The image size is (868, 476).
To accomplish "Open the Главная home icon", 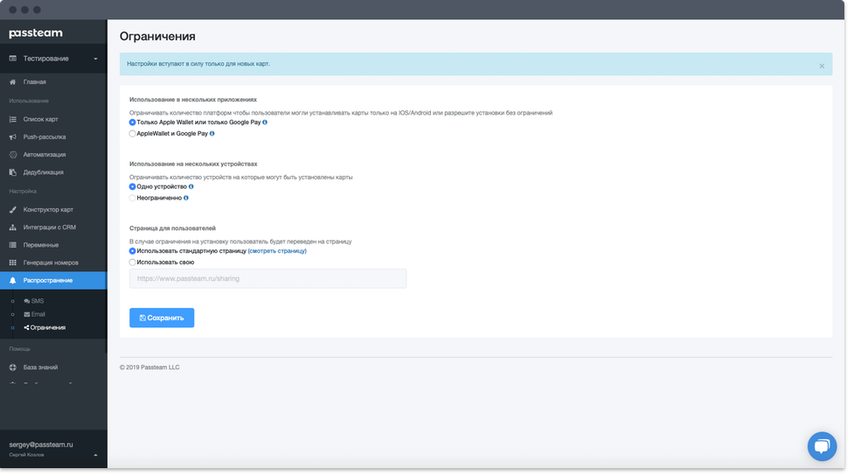I will click(x=13, y=82).
